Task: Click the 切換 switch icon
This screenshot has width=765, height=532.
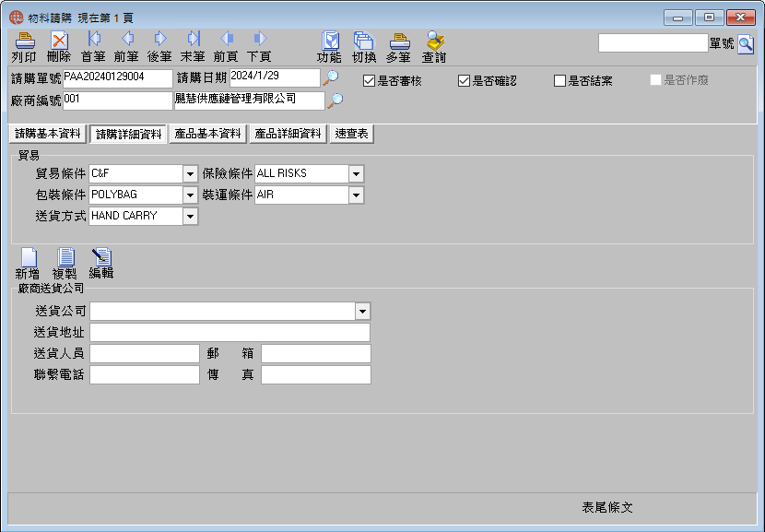Action: coord(364,47)
